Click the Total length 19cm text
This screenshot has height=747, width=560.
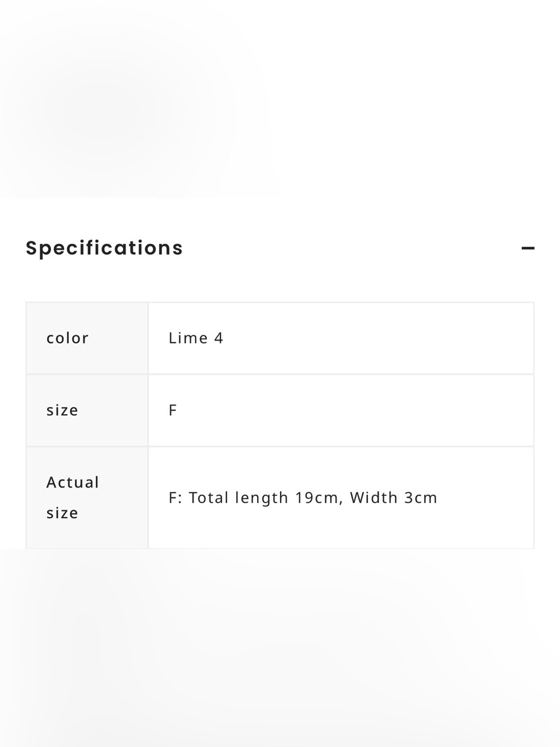tap(263, 498)
